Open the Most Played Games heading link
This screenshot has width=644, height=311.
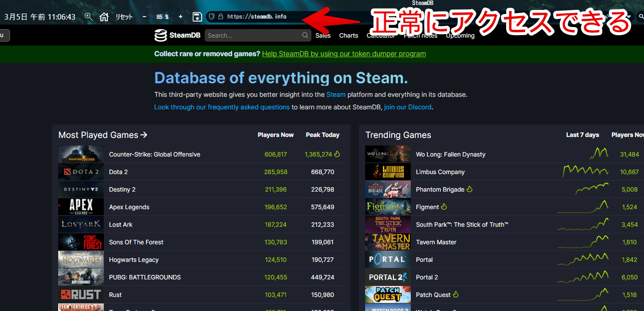pyautogui.click(x=103, y=135)
